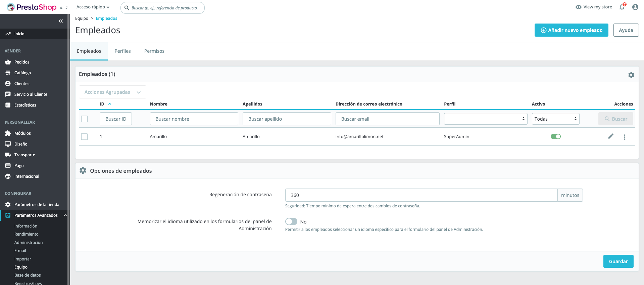Click the Catálogo store icon
Image resolution: width=644 pixels, height=285 pixels.
[x=8, y=73]
